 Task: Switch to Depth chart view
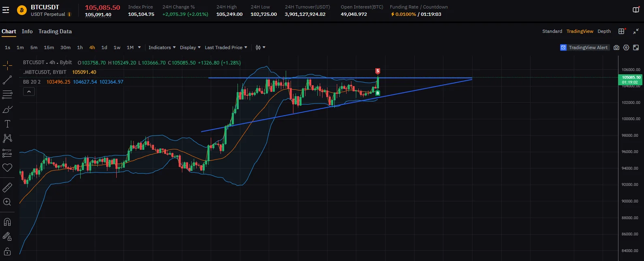pyautogui.click(x=604, y=31)
